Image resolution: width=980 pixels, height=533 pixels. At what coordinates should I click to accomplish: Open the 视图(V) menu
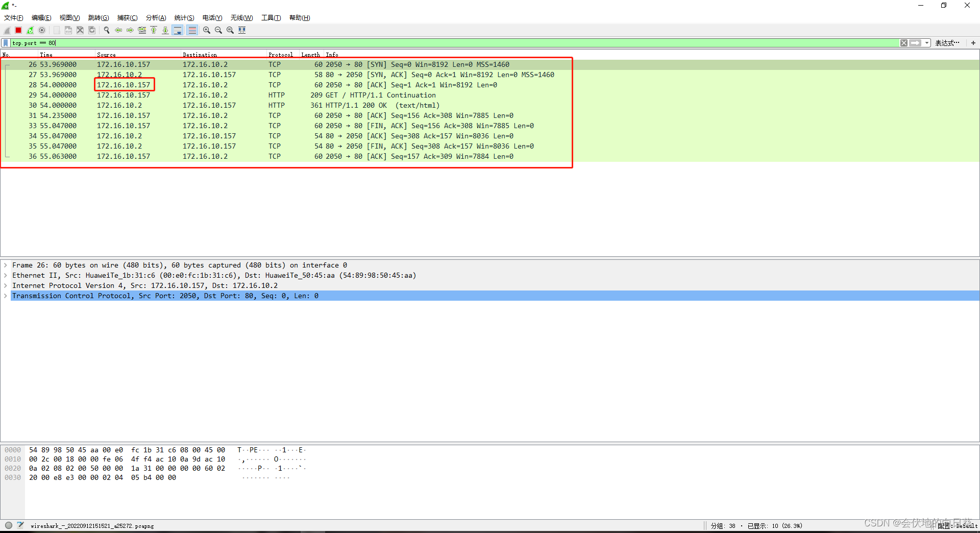(x=69, y=18)
